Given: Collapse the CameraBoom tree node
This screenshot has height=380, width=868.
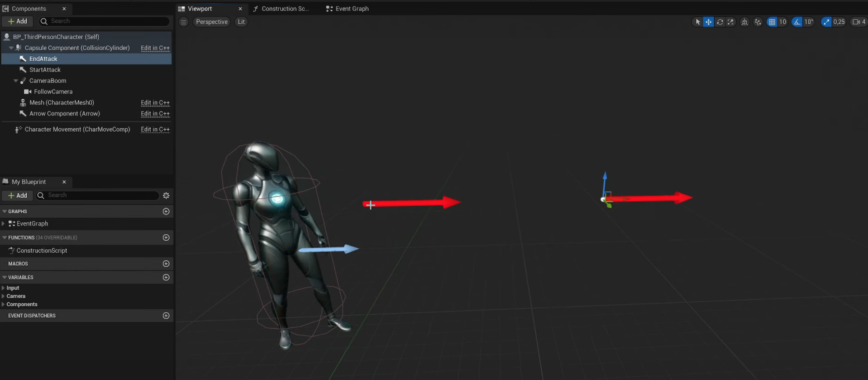Looking at the screenshot, I should tap(16, 81).
